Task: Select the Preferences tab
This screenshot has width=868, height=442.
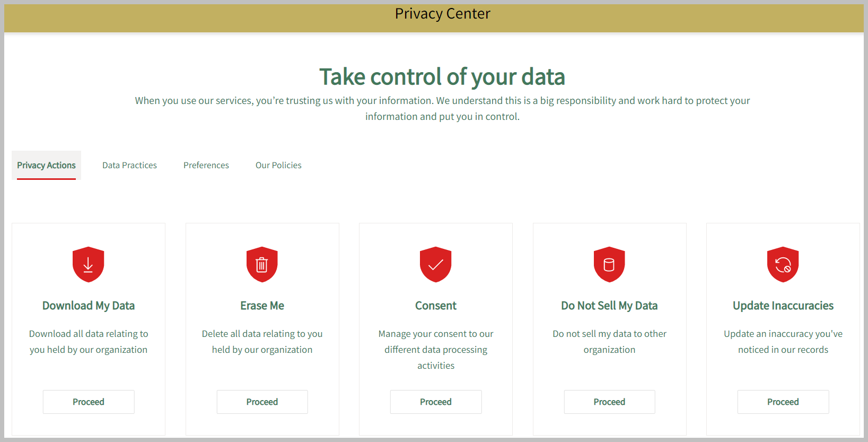Action: [x=206, y=166]
